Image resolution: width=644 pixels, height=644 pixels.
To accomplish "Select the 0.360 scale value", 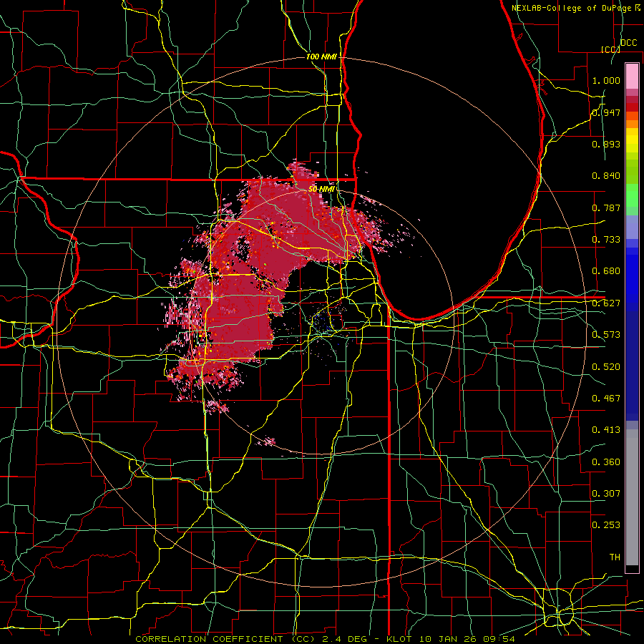I will 606,462.
